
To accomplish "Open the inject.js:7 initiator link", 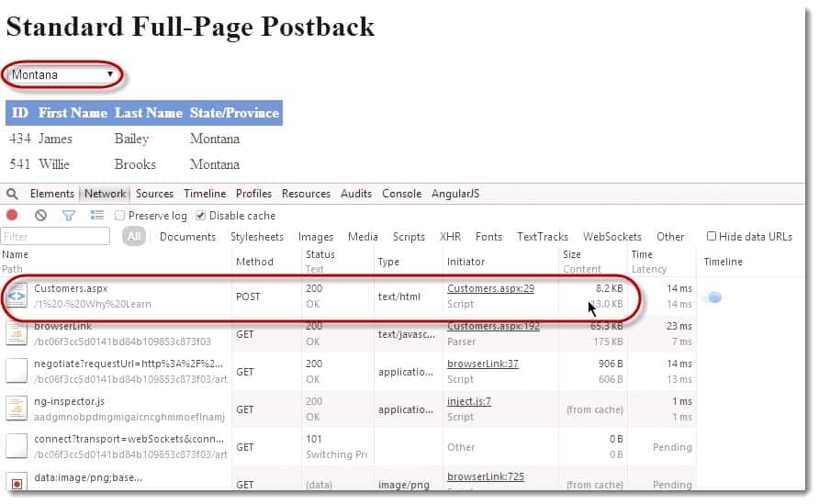I will coord(469,401).
